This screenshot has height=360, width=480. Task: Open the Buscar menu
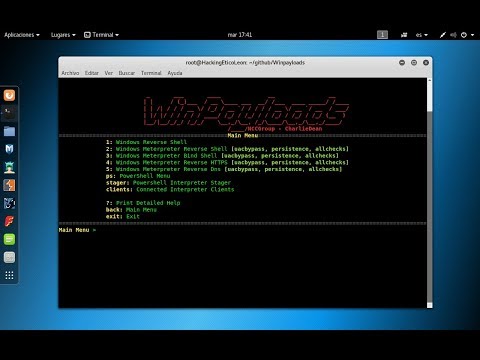[127, 73]
